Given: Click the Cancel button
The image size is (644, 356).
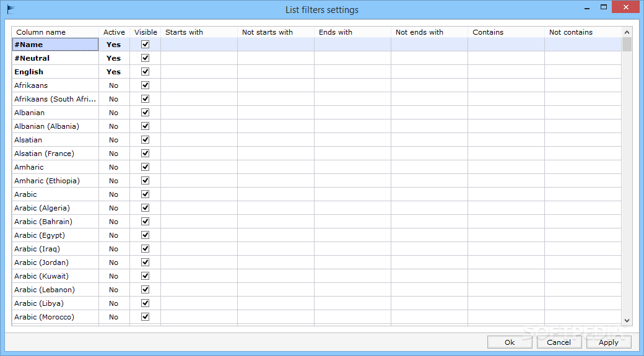Looking at the screenshot, I should tap(559, 342).
